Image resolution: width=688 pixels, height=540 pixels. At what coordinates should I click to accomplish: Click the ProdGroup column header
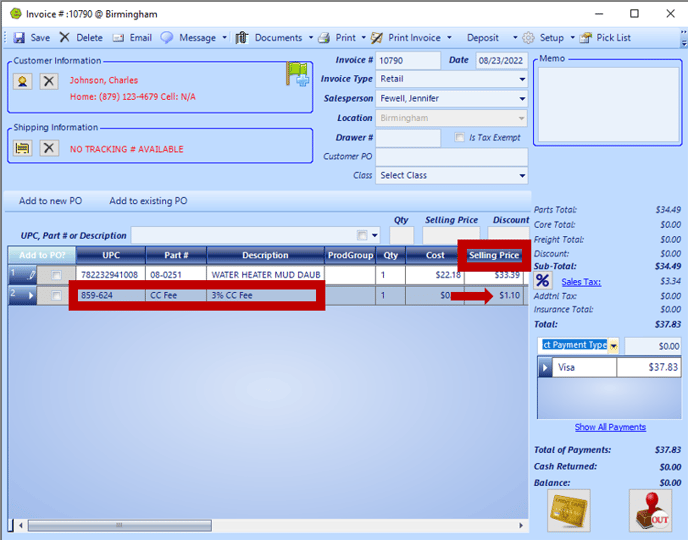[350, 255]
